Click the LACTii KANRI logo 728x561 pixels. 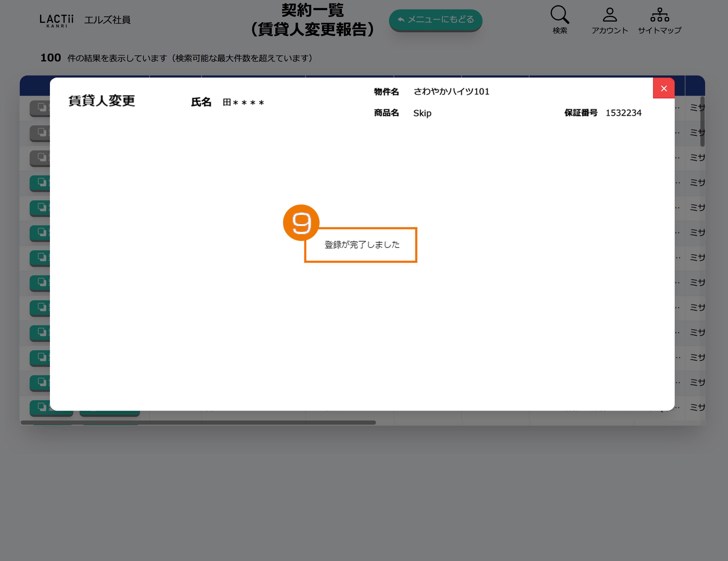tap(56, 21)
